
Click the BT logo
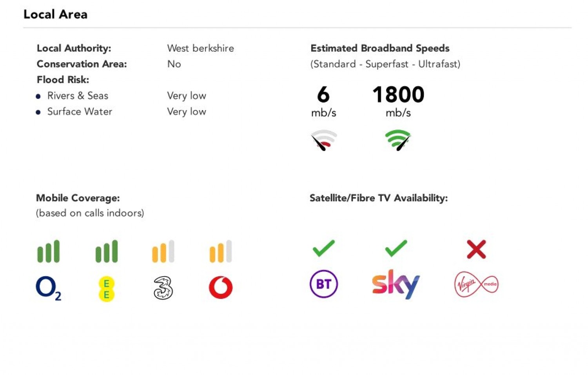(x=324, y=284)
